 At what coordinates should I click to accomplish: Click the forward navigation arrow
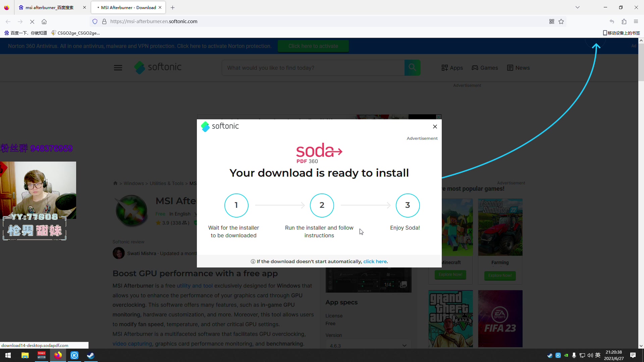[20, 21]
